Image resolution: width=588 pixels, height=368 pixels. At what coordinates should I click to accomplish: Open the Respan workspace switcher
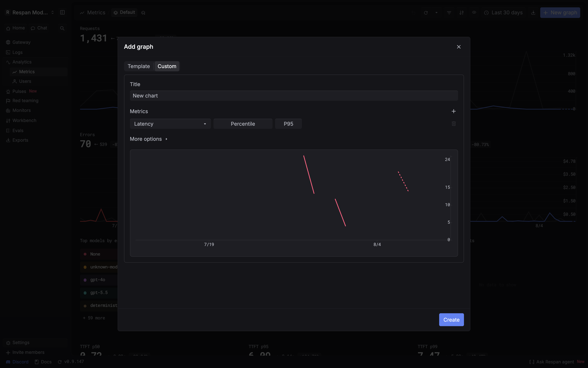click(x=30, y=12)
